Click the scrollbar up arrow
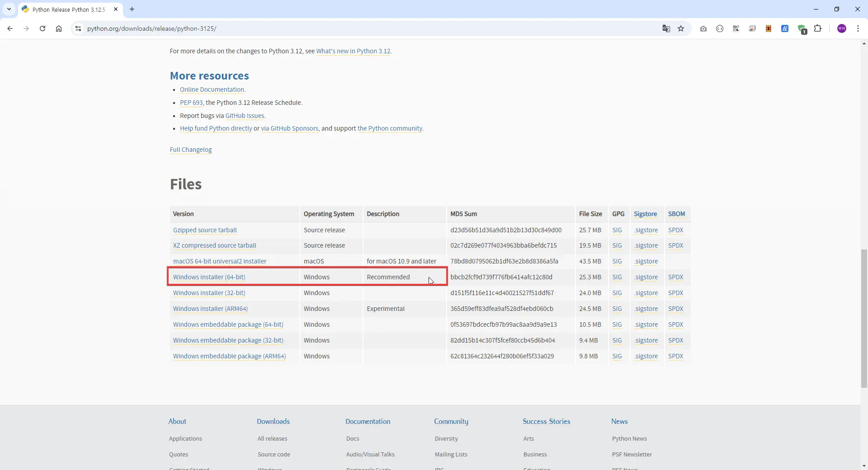 point(864,43)
